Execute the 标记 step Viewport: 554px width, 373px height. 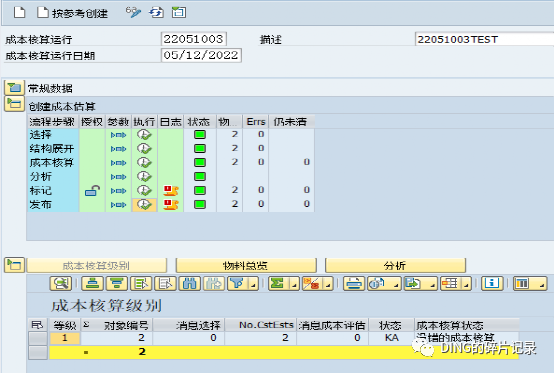tap(145, 190)
